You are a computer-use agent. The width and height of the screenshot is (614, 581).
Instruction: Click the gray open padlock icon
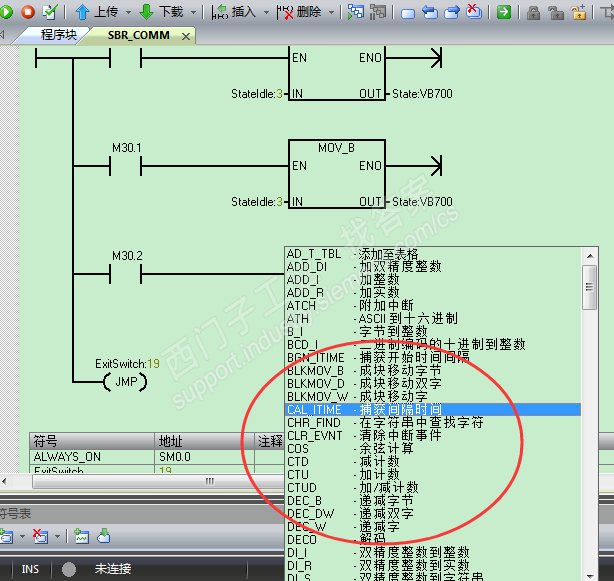pos(556,13)
